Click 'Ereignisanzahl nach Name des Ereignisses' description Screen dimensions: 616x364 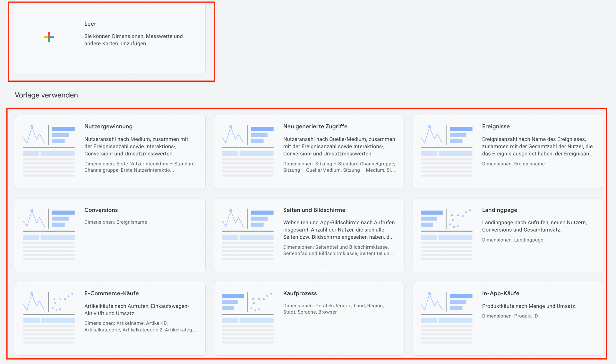(538, 146)
